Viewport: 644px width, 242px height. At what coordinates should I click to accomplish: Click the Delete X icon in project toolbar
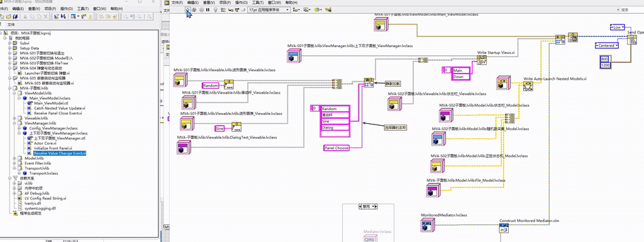coord(45,16)
